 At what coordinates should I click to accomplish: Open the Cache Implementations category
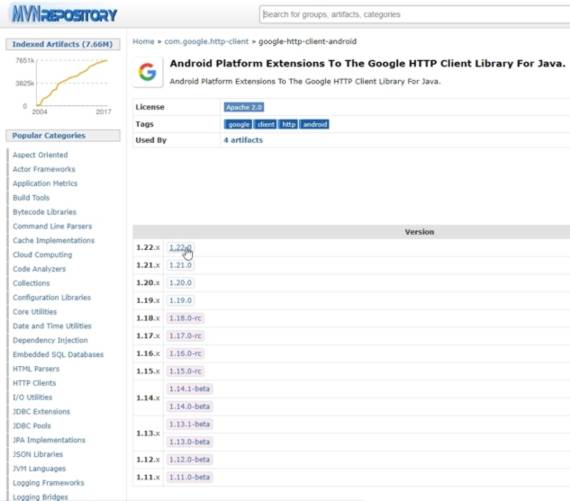coord(53,240)
